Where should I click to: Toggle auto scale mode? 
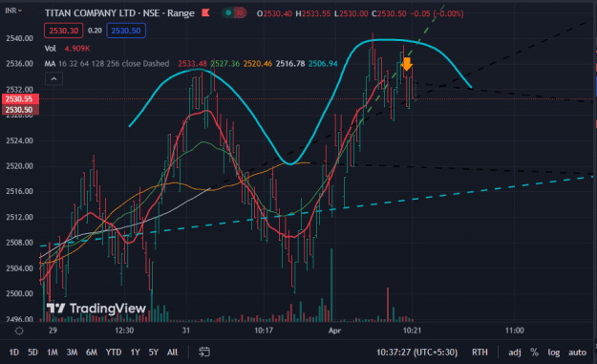tap(577, 353)
